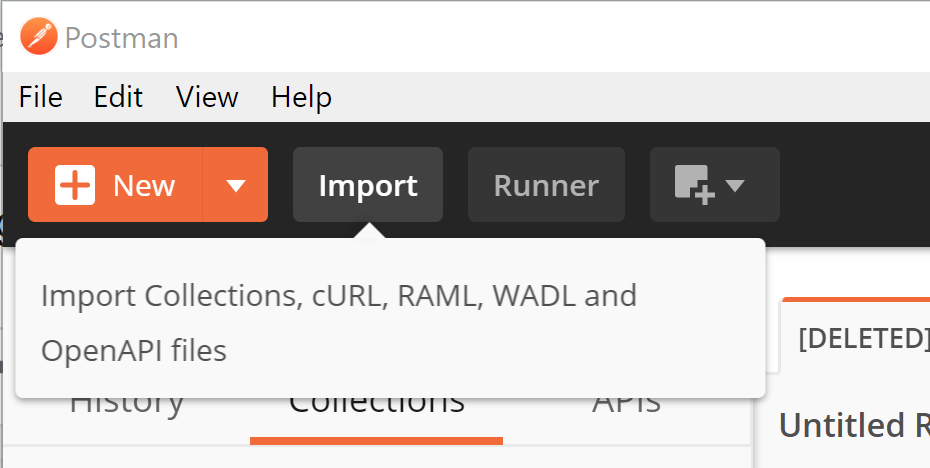Expand the arrow beside the new-window icon
The image size is (930, 468).
[735, 186]
